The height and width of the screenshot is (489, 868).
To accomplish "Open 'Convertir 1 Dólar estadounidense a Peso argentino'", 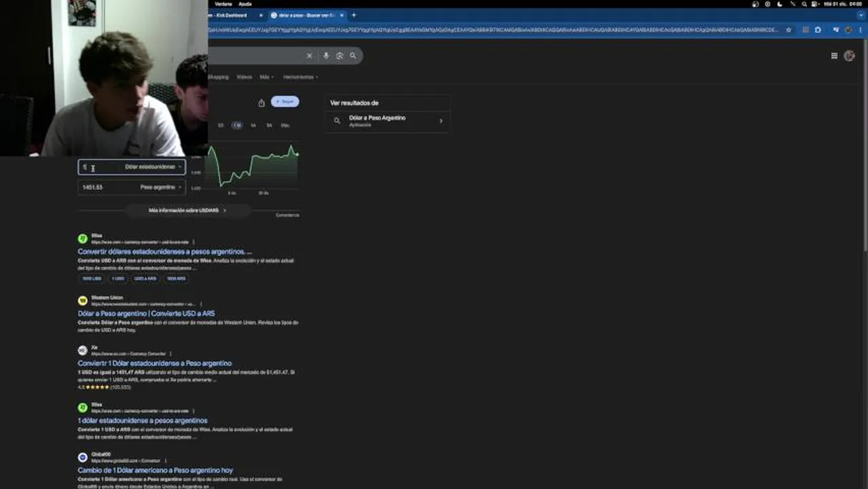I will tap(155, 363).
